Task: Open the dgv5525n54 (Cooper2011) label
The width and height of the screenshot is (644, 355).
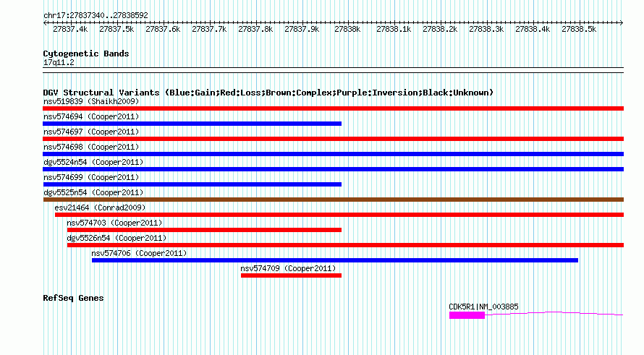Action: (x=93, y=192)
